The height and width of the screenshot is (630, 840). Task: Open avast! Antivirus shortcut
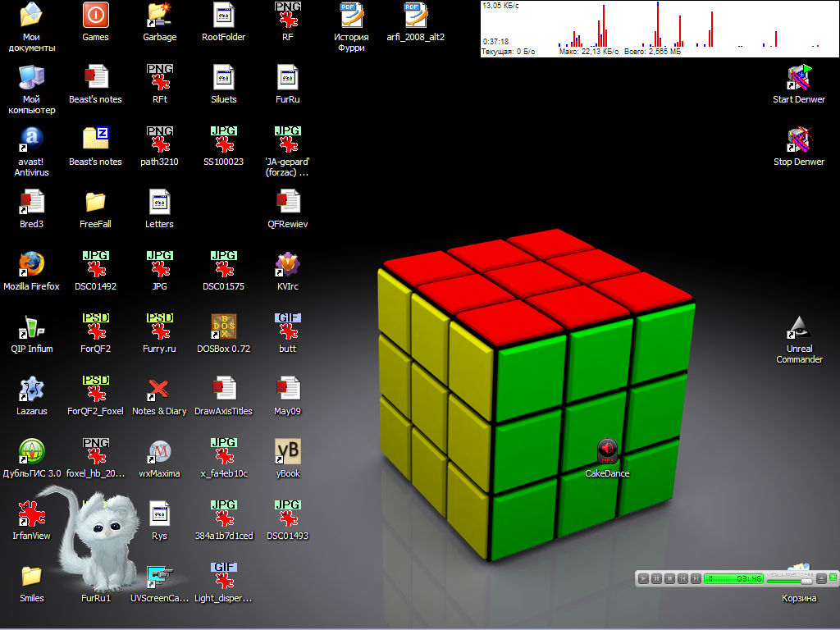pos(31,139)
